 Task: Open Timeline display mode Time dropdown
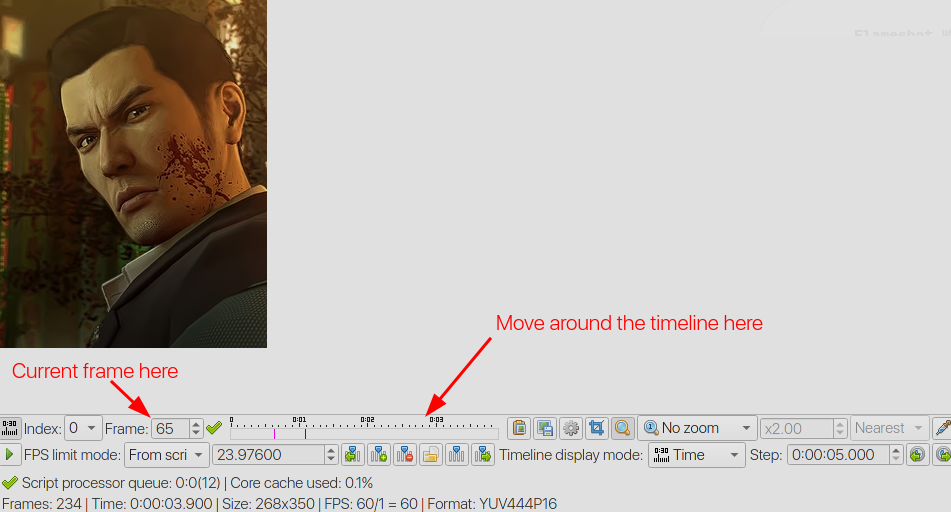pyautogui.click(x=696, y=455)
